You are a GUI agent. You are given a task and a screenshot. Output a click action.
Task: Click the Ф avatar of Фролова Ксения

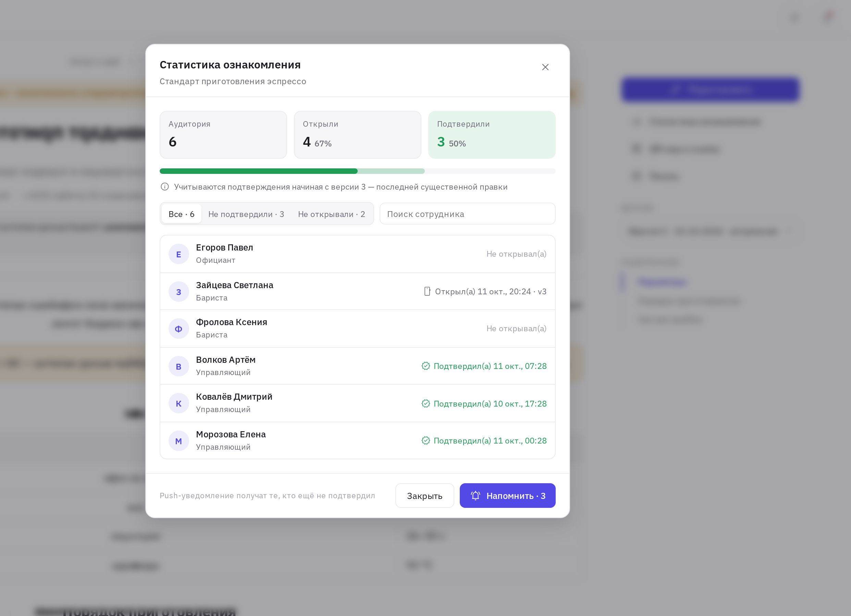(178, 329)
